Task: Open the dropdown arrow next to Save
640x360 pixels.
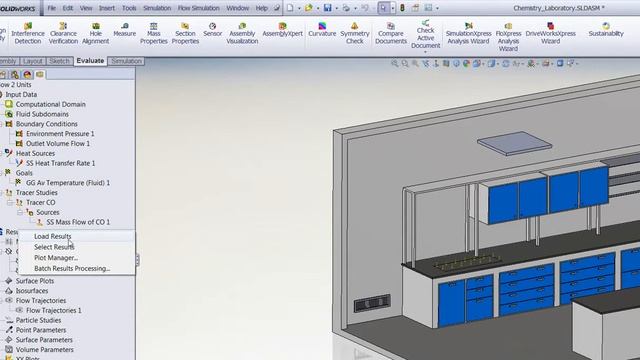Action: pos(336,8)
